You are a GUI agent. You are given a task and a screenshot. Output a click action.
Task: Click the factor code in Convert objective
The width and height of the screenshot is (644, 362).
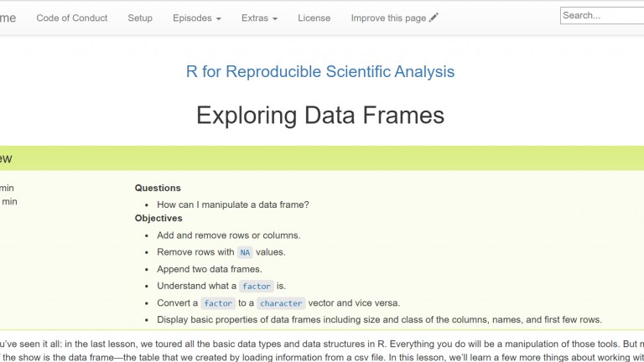[218, 303]
